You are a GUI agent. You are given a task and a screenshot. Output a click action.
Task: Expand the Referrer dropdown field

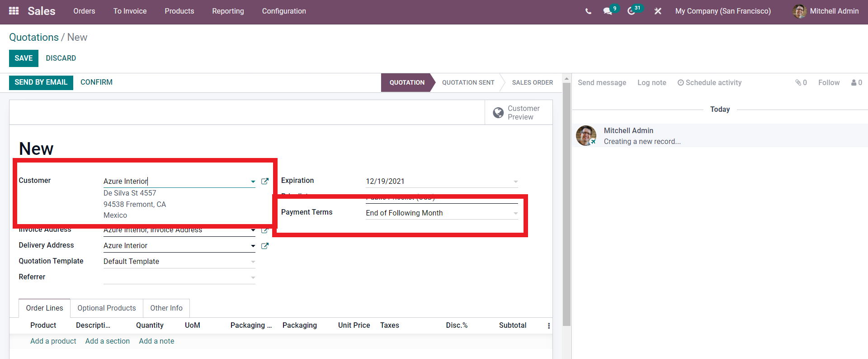coord(253,278)
